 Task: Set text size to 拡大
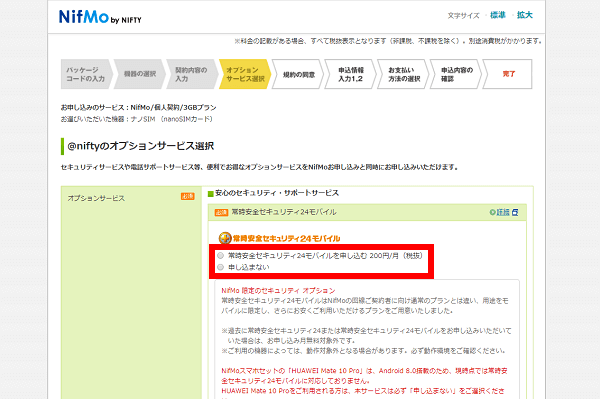525,15
